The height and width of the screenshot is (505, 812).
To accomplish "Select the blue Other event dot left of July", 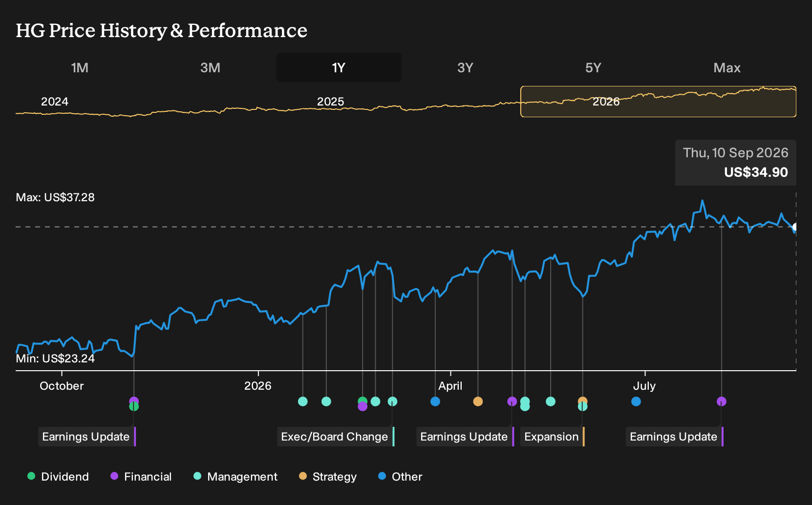I will click(x=636, y=401).
